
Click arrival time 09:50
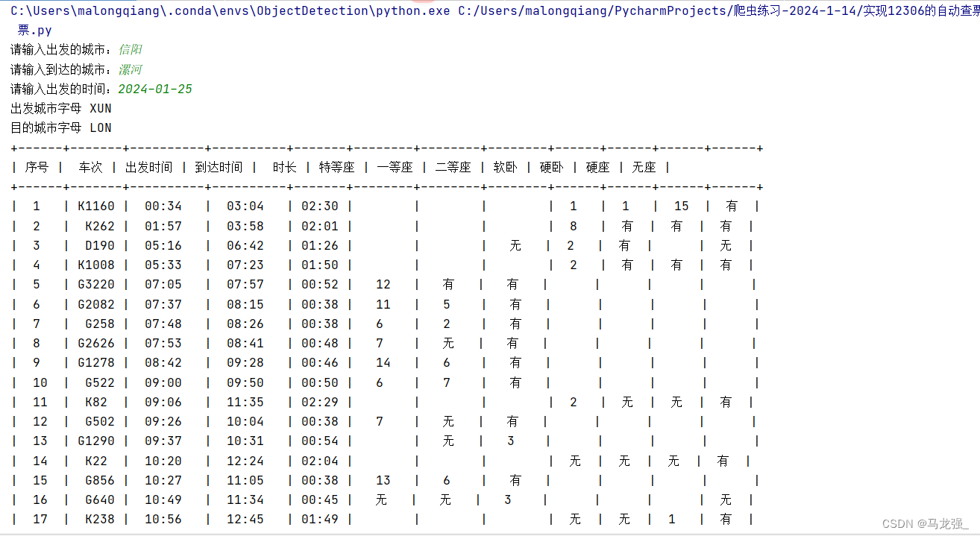coord(245,382)
